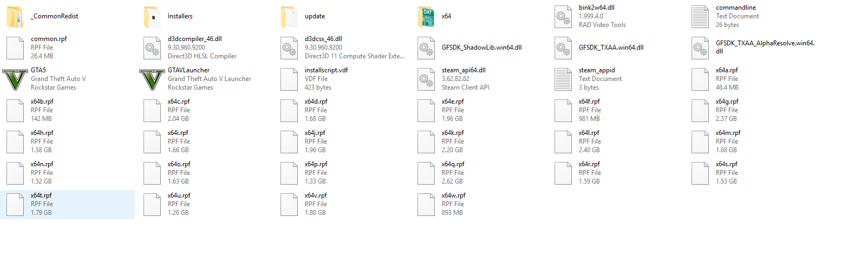
Task: Click the steam_appid text document icon
Action: click(563, 79)
